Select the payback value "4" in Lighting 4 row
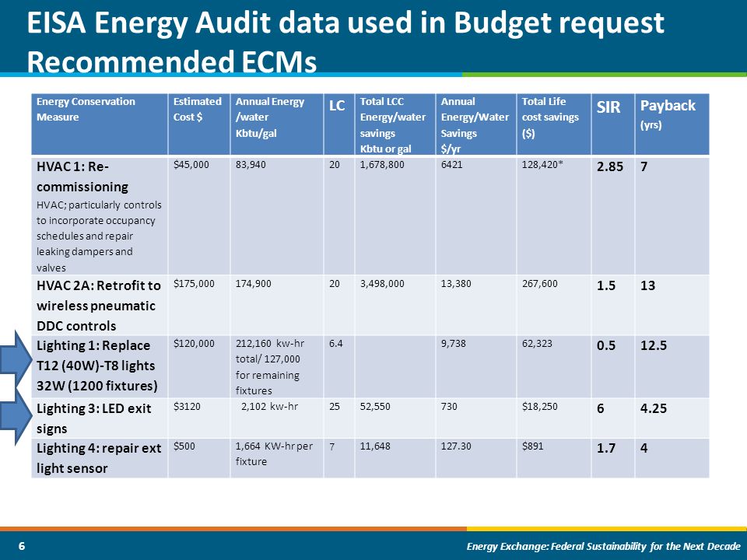 pos(644,448)
